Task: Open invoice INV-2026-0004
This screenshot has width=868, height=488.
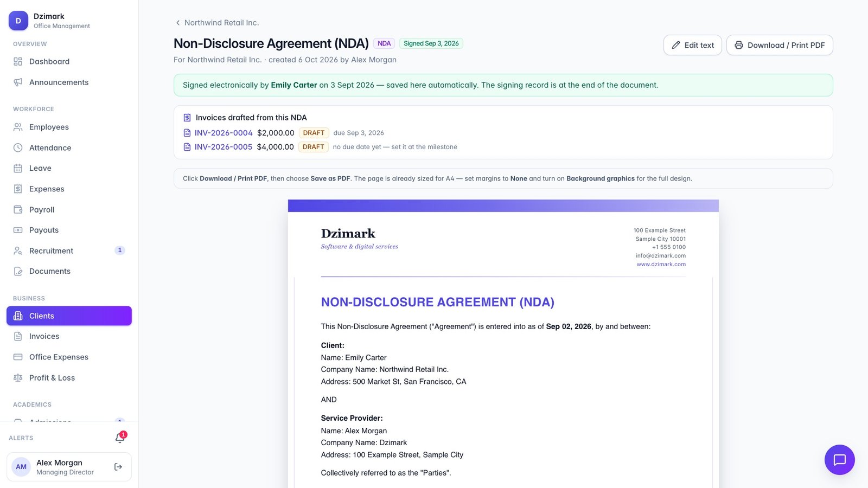Action: tap(224, 133)
